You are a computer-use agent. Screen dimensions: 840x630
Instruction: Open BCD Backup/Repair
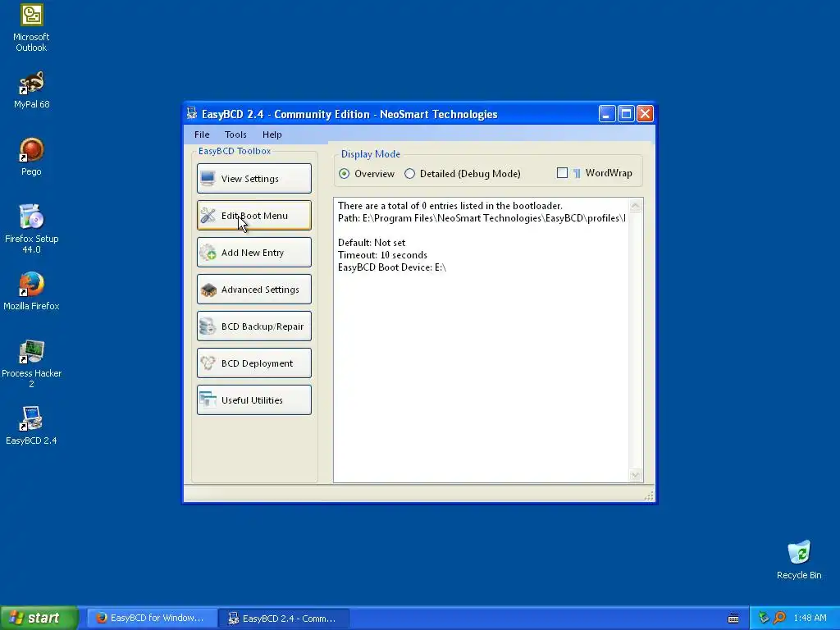coord(254,326)
